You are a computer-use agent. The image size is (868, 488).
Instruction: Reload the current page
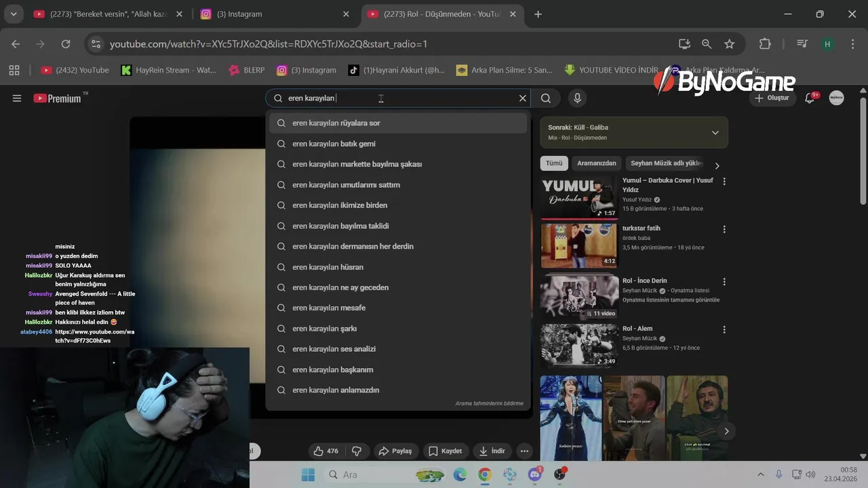(x=66, y=44)
